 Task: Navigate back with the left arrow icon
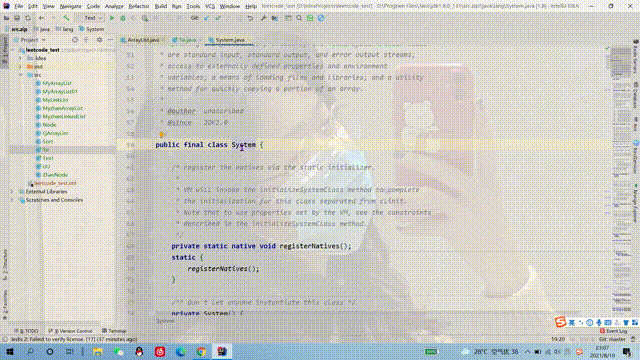[x=42, y=18]
